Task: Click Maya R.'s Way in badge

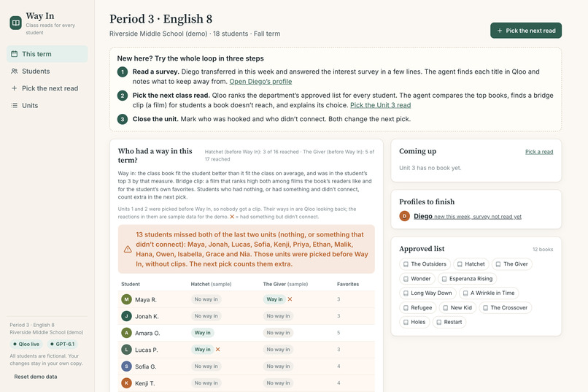Action: [274, 299]
